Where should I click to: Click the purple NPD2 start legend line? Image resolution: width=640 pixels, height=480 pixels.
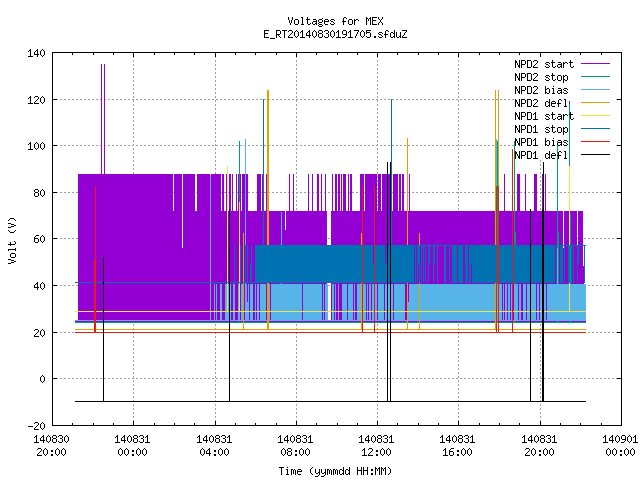(x=596, y=64)
